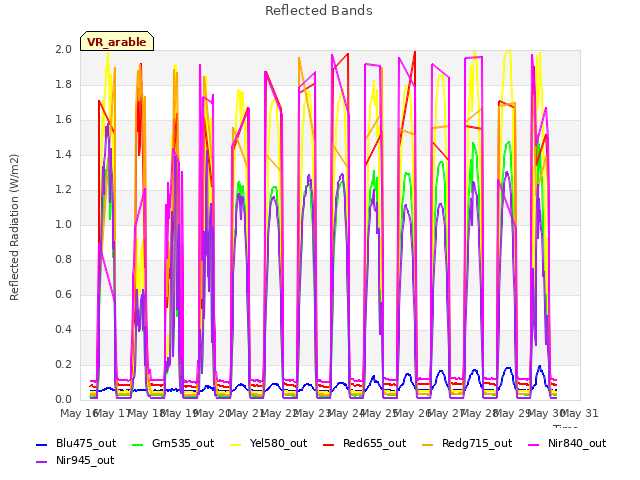This screenshot has width=640, height=480.
Task: Click the 2.0 y-axis tick label
Action: pyautogui.click(x=63, y=49)
